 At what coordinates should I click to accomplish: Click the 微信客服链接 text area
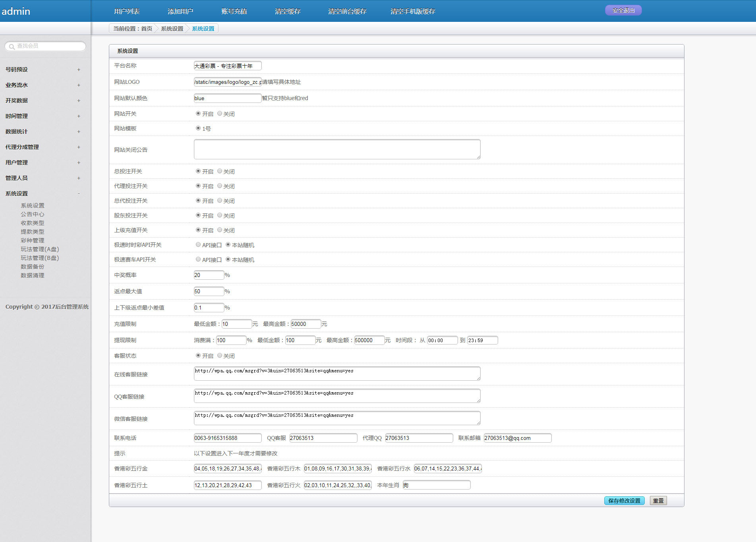(337, 418)
